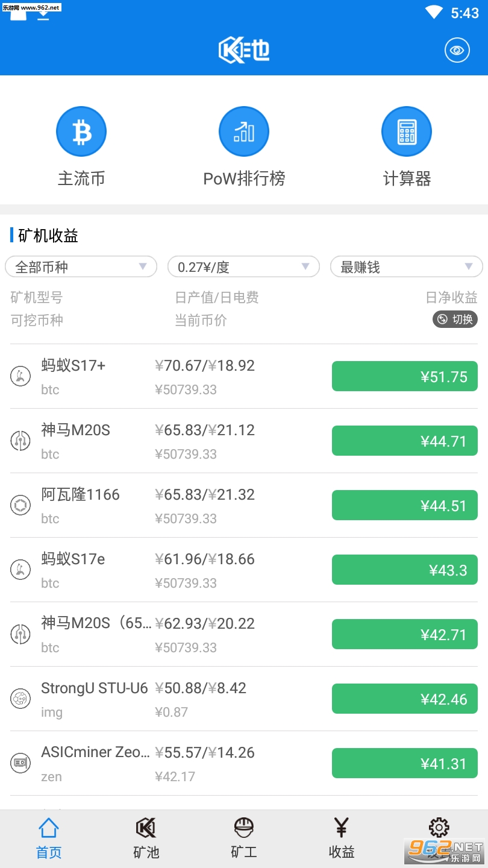488x868 pixels.
Task: Go to the 首页 home tab
Action: point(49,838)
